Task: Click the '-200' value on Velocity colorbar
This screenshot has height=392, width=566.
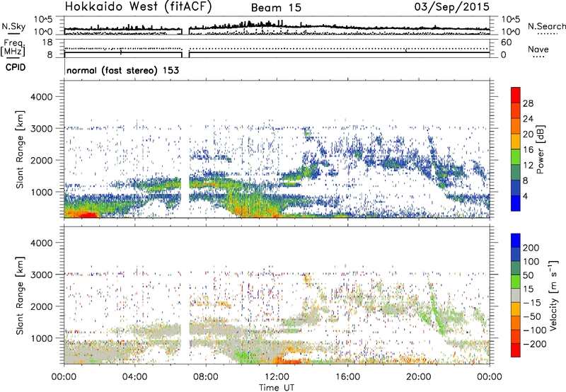Action: click(534, 344)
